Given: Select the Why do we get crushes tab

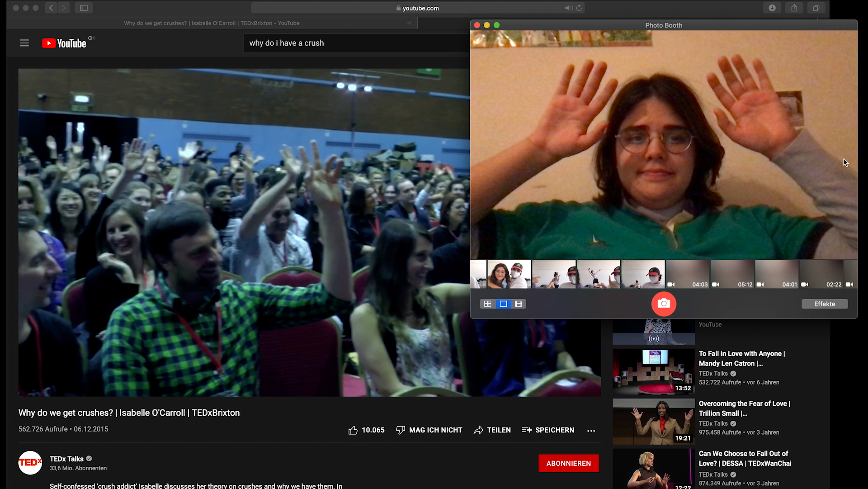Looking at the screenshot, I should click(x=212, y=23).
